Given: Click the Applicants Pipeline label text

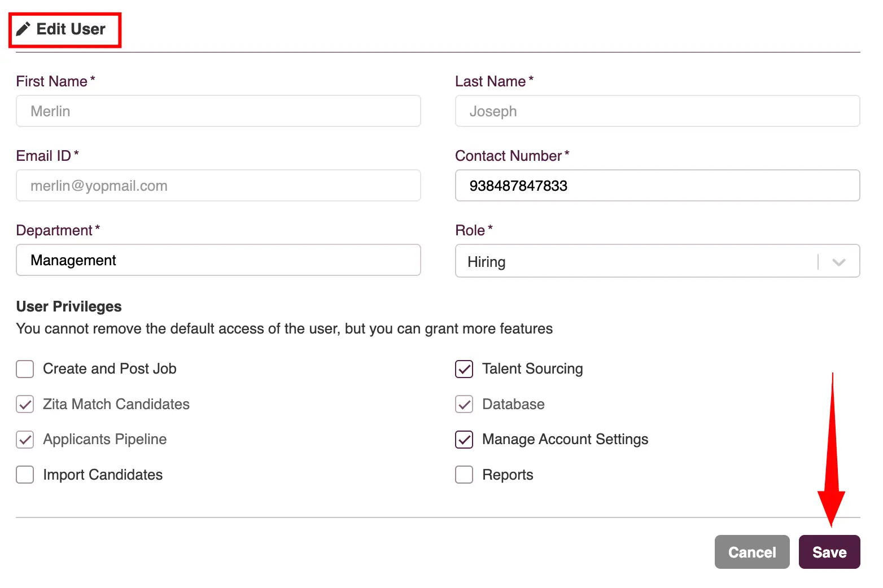Looking at the screenshot, I should coord(105,440).
